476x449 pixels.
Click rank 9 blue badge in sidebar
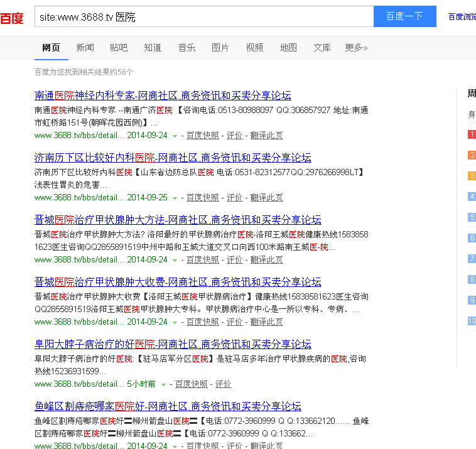click(472, 300)
